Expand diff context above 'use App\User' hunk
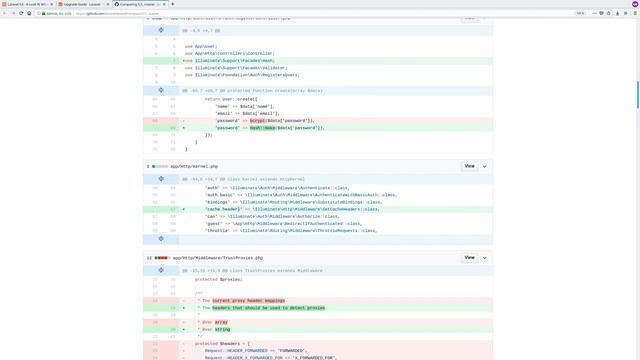The height and width of the screenshot is (360, 640). click(161, 30)
